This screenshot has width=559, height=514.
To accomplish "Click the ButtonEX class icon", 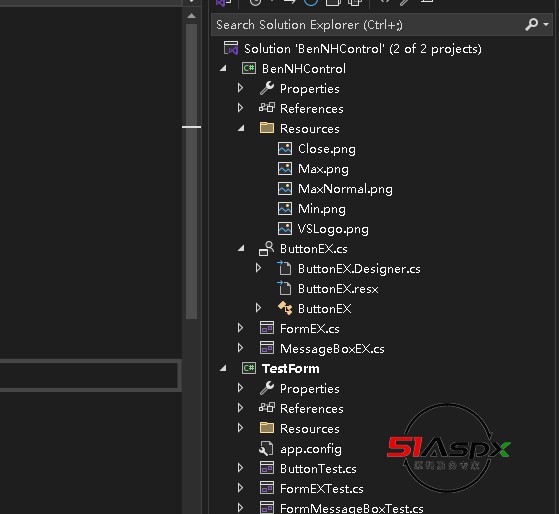I will (x=285, y=308).
